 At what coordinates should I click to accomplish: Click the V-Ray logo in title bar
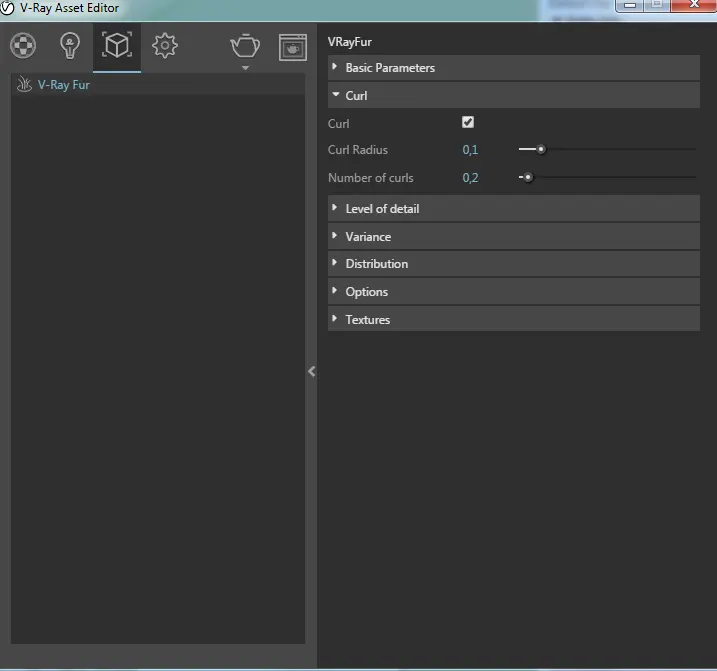point(8,8)
